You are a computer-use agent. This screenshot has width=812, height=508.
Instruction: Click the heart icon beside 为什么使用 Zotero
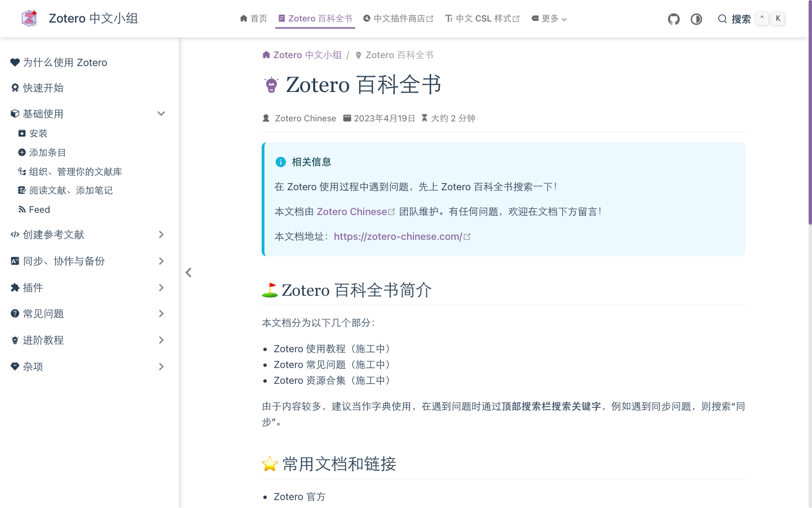15,62
